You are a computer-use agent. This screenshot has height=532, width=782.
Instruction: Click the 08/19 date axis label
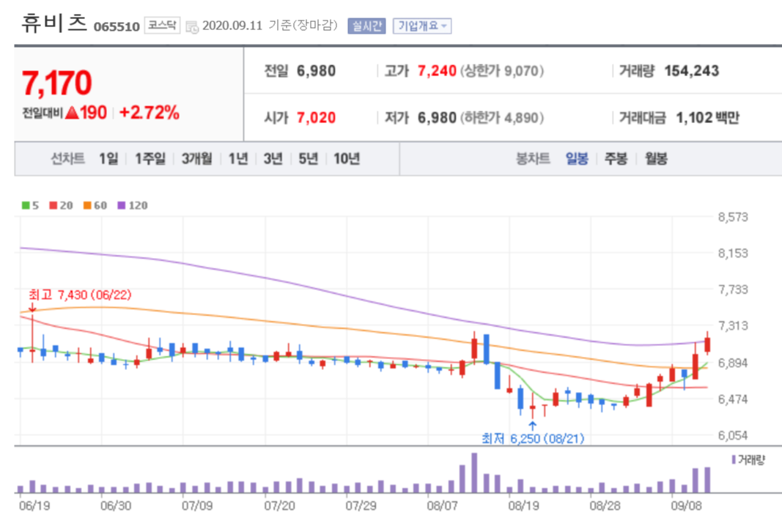click(x=524, y=506)
